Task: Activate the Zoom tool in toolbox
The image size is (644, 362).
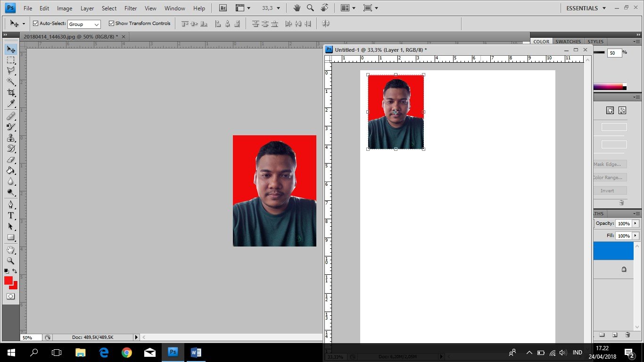Action: tap(11, 261)
